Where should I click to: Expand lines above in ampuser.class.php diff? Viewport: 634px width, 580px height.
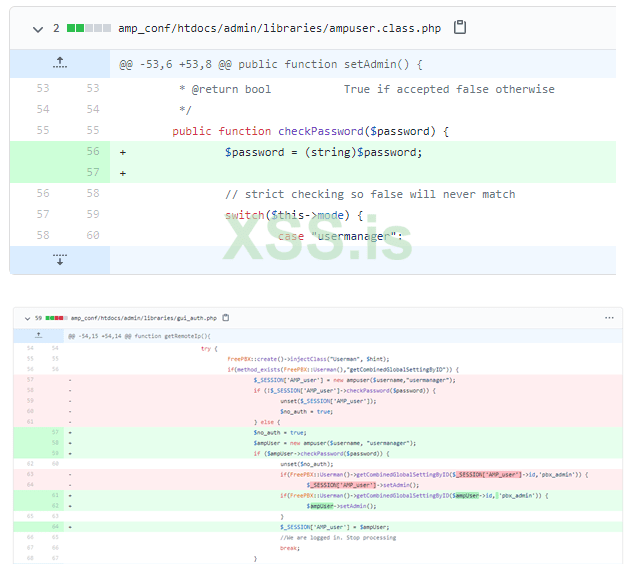[x=59, y=63]
